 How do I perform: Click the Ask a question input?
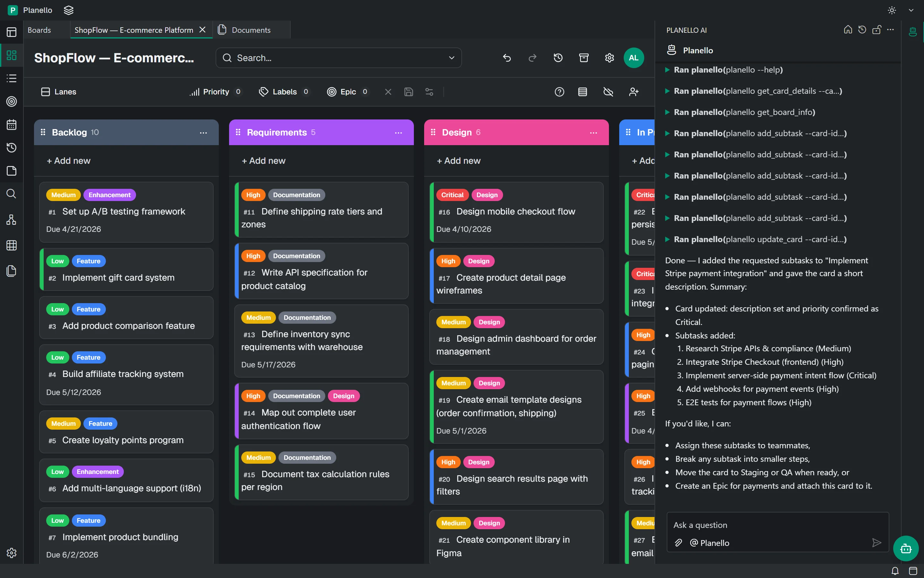coord(777,525)
